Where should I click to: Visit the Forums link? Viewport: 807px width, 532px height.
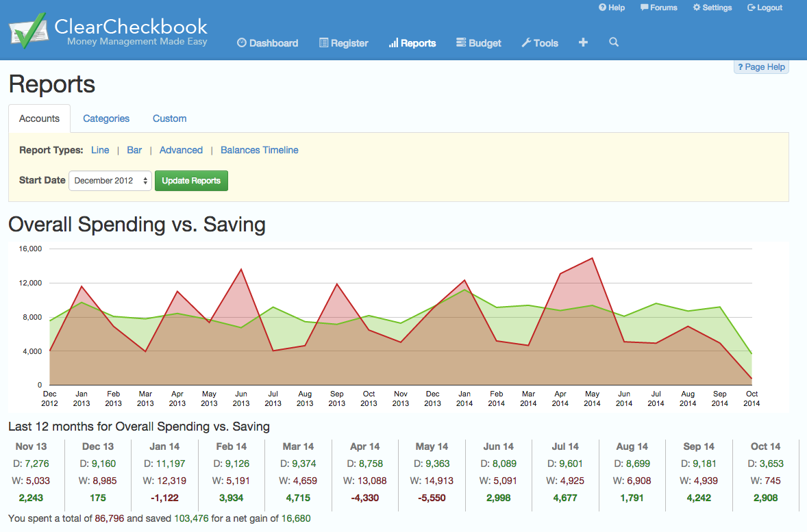(659, 8)
